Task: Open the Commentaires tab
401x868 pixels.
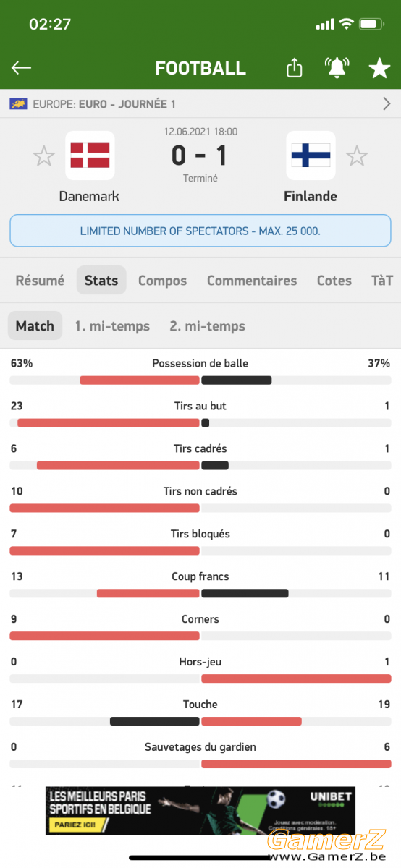Action: 252,281
